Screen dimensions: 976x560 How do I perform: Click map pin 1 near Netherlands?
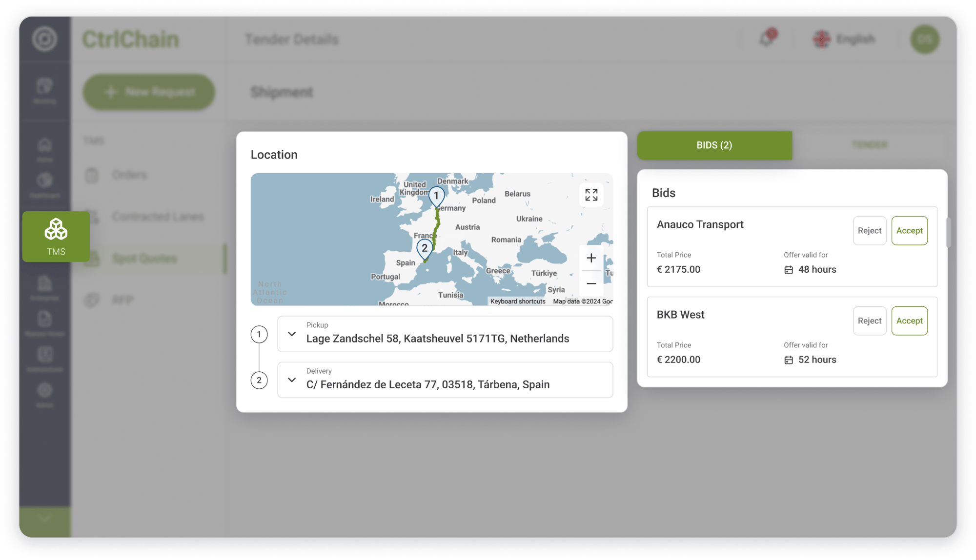pos(436,198)
